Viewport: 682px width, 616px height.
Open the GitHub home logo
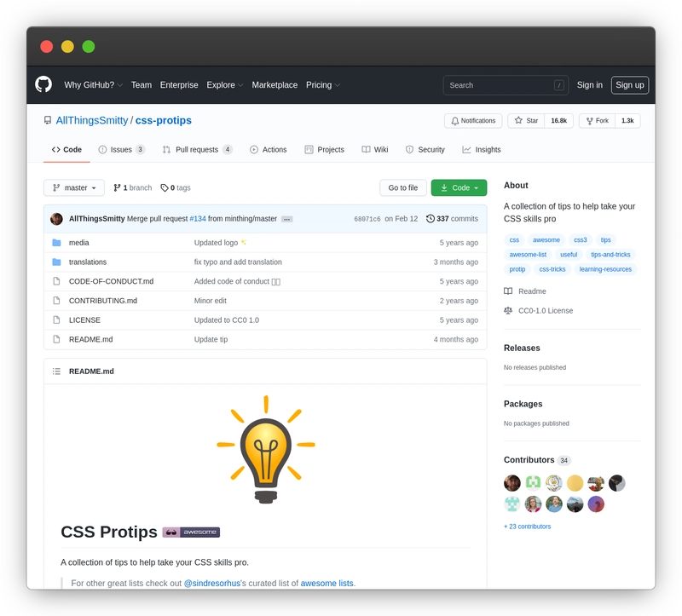[43, 84]
